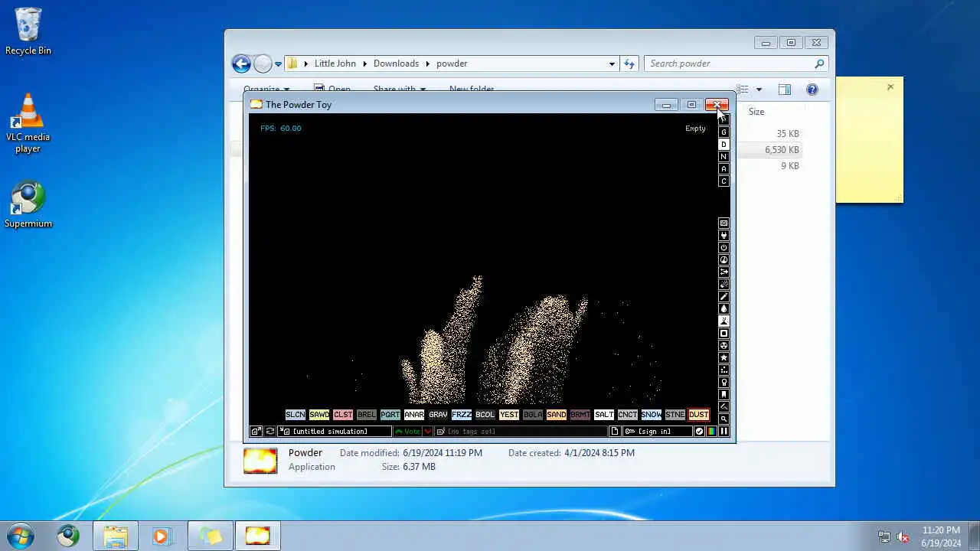Open the Radioactive element category
Viewport: 980px width, 551px height.
(724, 346)
